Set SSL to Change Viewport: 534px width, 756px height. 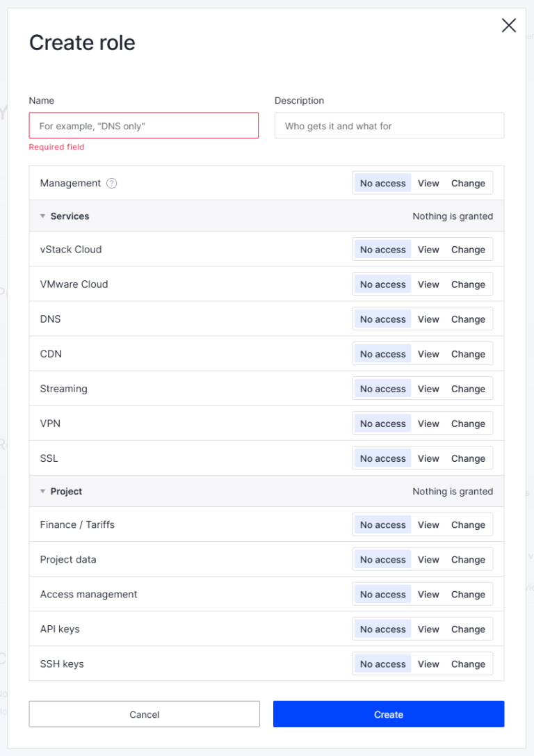[468, 458]
